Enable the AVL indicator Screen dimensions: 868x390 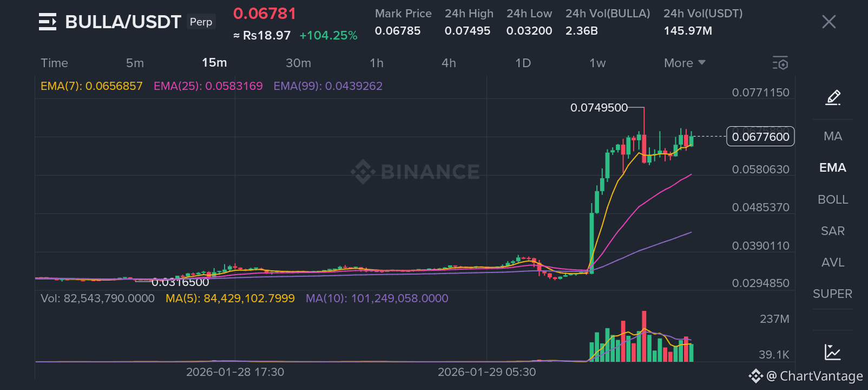tap(833, 262)
